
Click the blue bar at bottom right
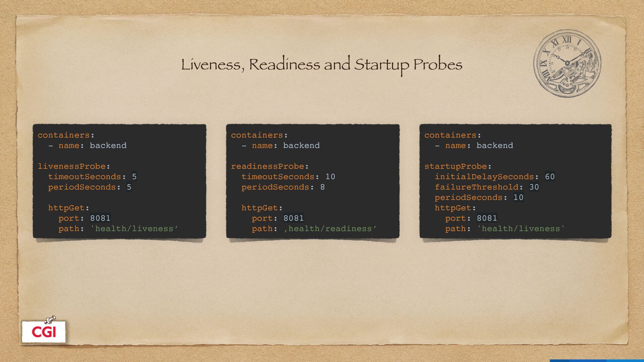[x=597, y=361]
